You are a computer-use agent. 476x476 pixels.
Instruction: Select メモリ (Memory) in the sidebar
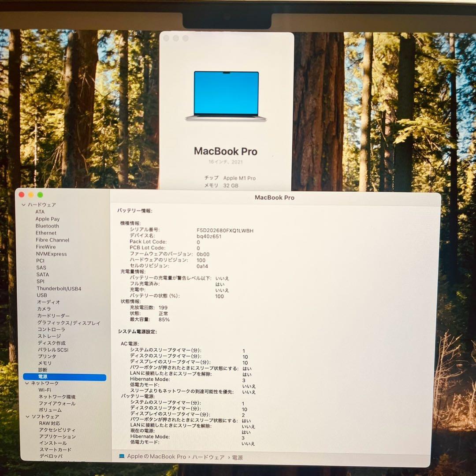tap(44, 363)
